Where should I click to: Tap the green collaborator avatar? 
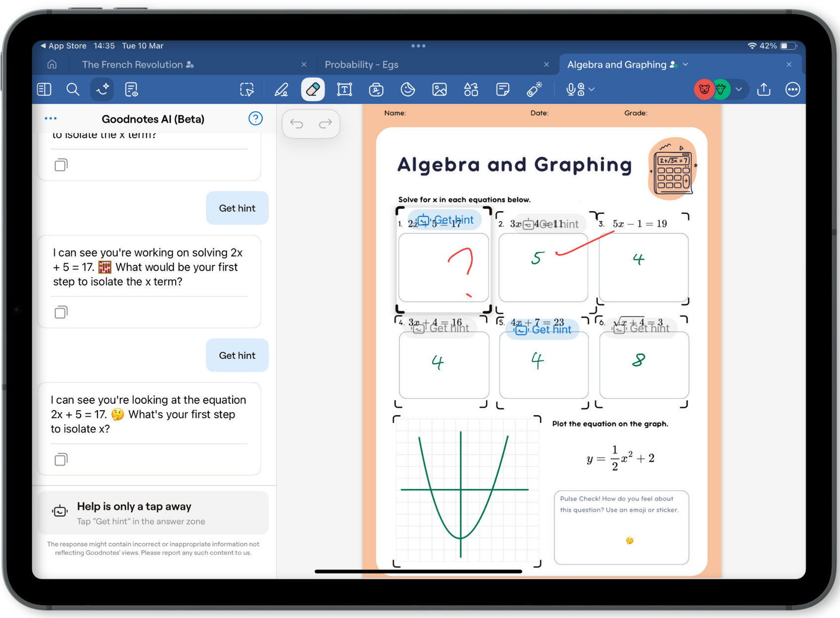click(x=722, y=90)
